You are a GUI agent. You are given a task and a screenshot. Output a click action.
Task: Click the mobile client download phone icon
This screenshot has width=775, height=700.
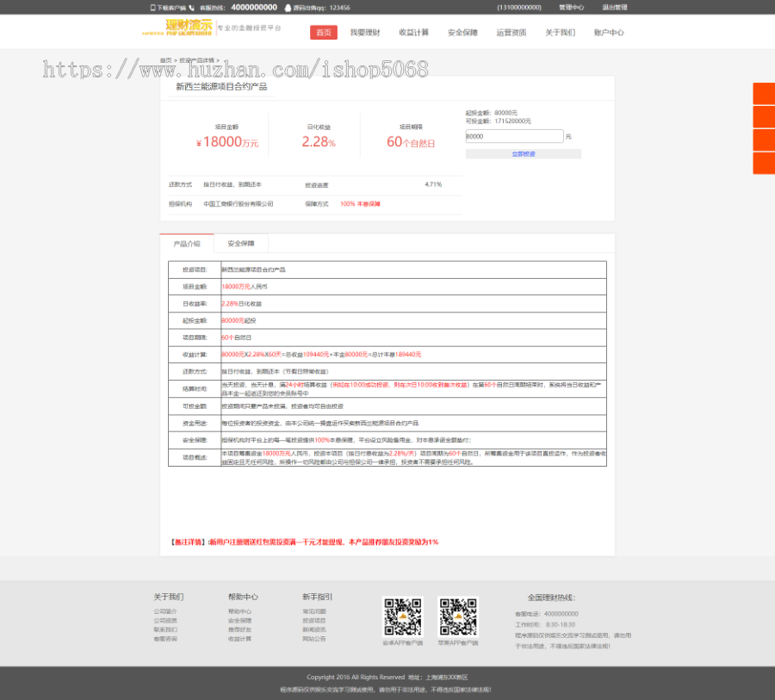(153, 7)
